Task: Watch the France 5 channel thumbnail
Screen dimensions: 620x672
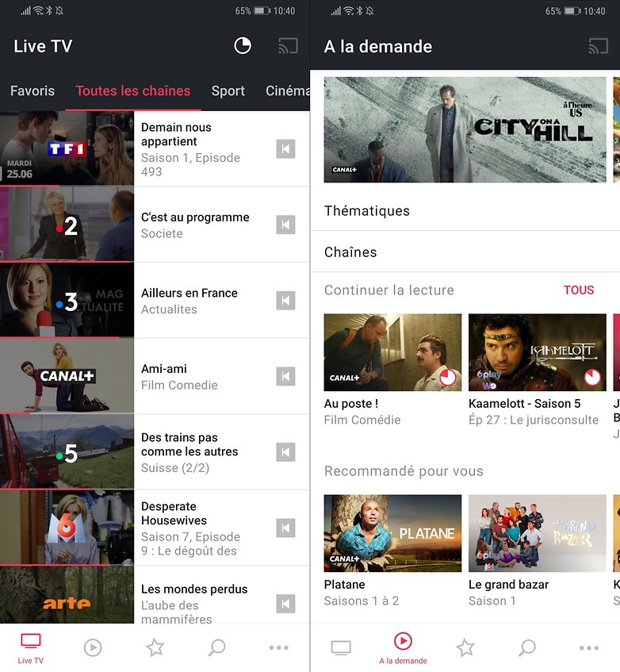Action: 67,451
